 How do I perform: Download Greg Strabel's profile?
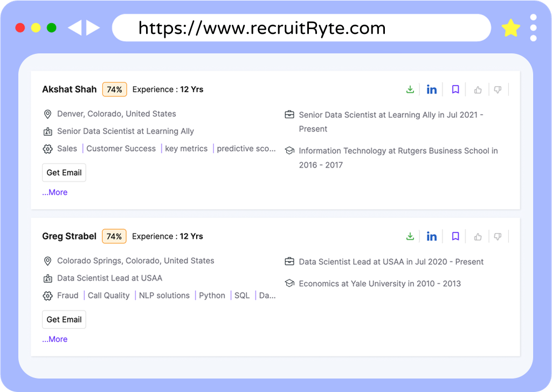pyautogui.click(x=410, y=236)
